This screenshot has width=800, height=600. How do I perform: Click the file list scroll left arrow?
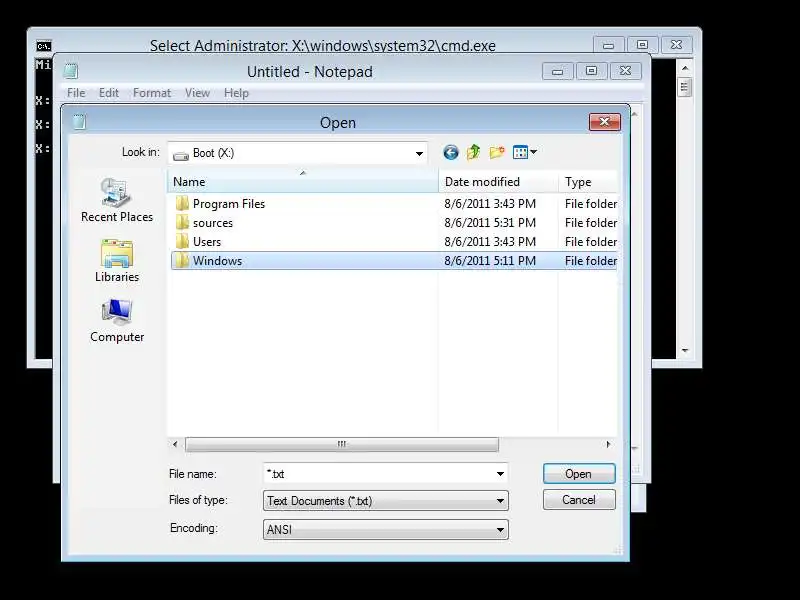[175, 444]
